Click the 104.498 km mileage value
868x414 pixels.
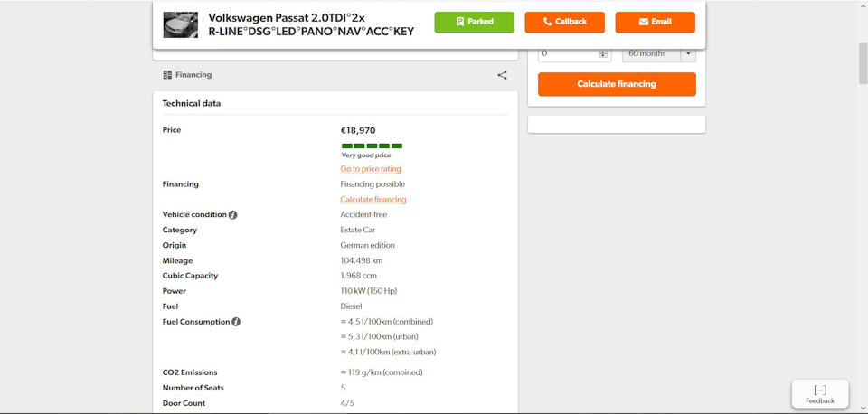coord(362,260)
